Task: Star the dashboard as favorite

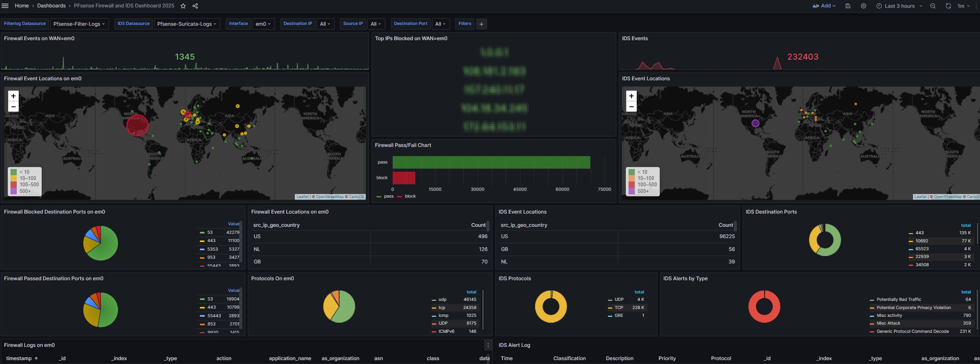Action: 183,6
